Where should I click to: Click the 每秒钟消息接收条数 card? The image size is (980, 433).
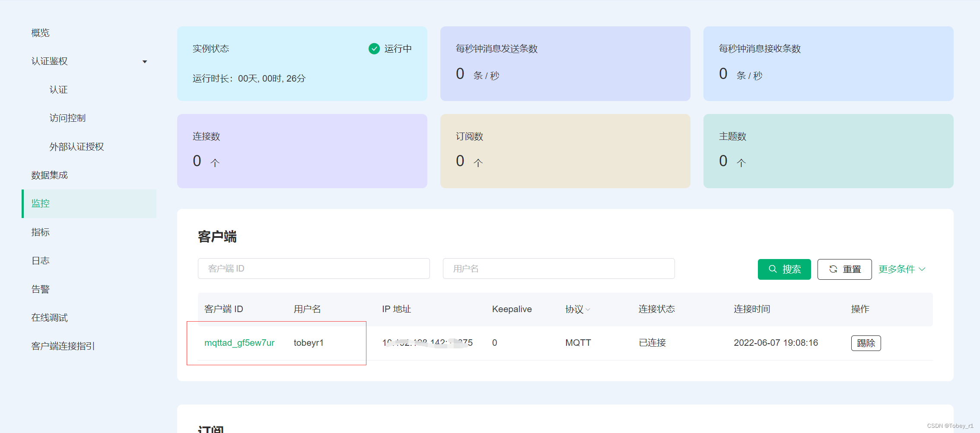tap(828, 64)
